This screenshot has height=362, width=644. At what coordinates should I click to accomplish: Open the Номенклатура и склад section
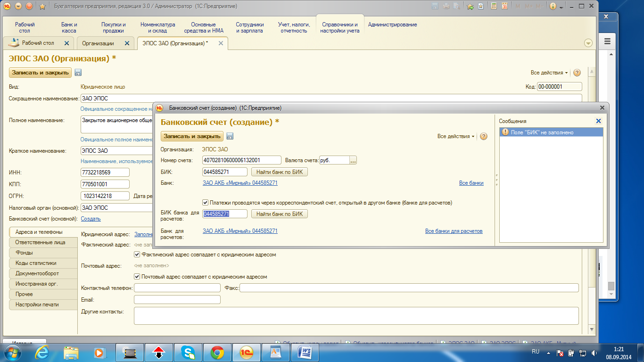(158, 27)
